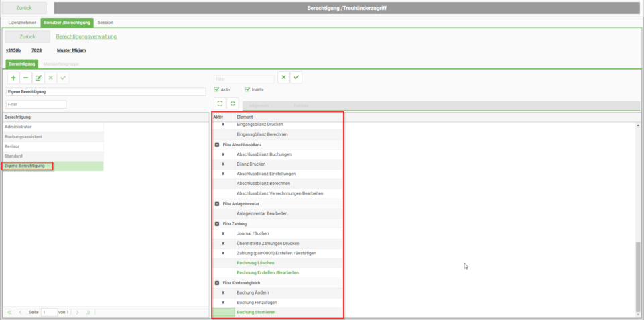Click the top Zurück button
This screenshot has width=644, height=320.
24,8
